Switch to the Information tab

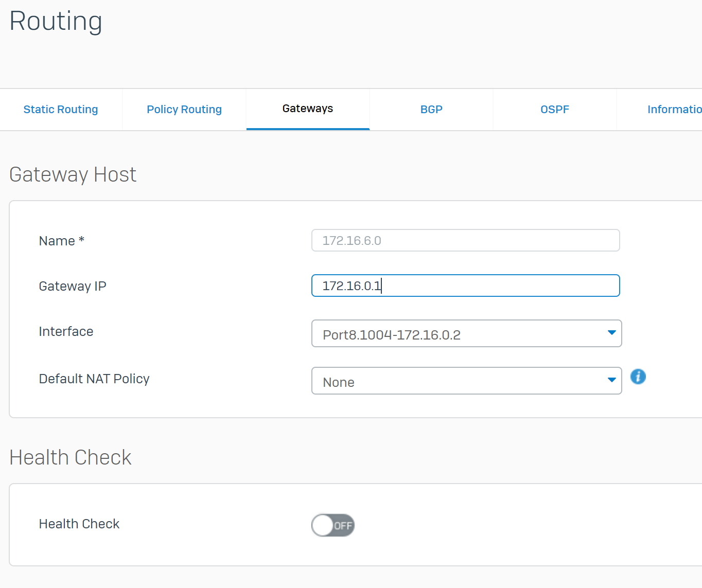[x=673, y=110]
